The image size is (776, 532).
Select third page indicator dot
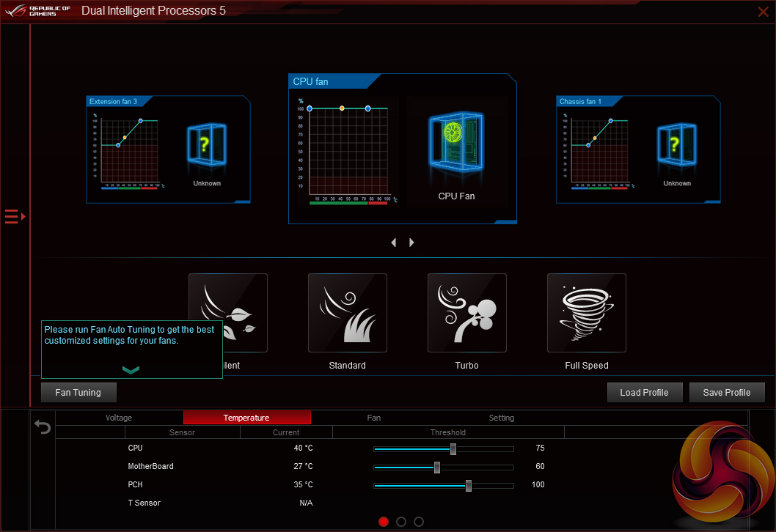coord(419,522)
